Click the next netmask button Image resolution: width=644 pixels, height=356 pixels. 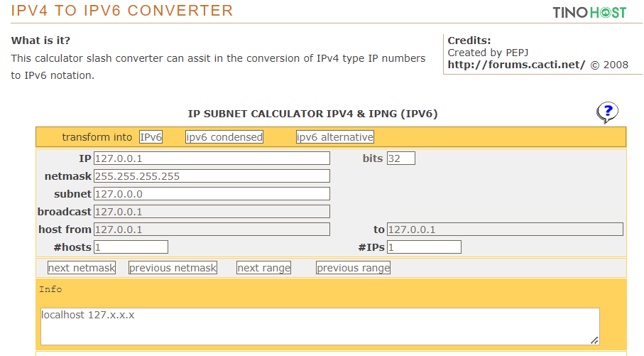click(82, 268)
